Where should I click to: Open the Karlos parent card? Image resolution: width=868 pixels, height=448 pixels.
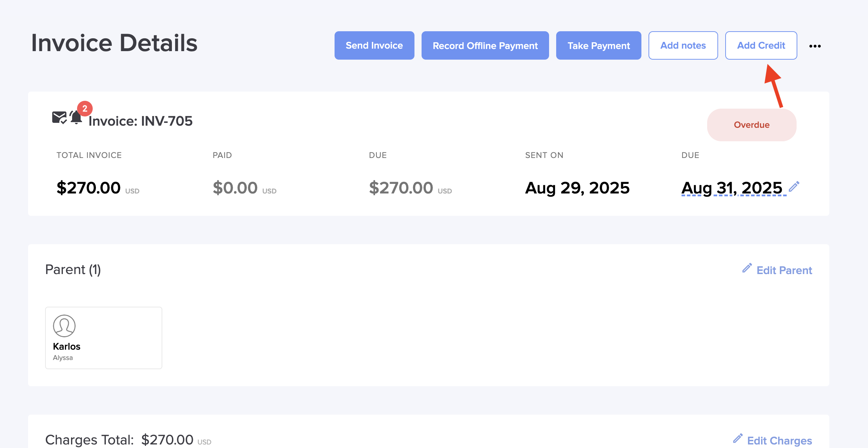(104, 338)
